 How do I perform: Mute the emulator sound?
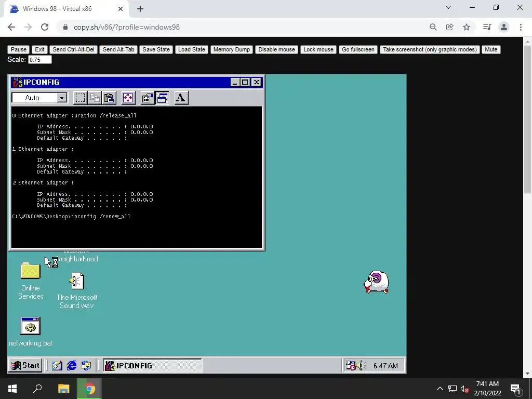click(491, 49)
